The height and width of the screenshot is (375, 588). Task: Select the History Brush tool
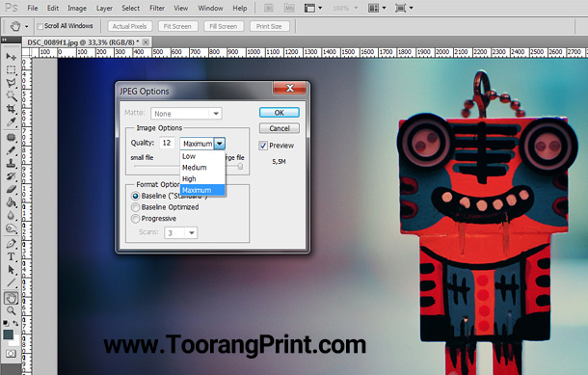11,176
